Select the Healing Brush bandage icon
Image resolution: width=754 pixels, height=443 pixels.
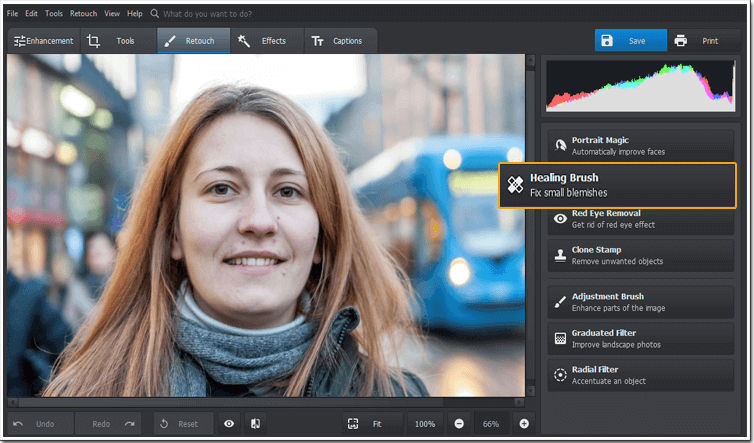[515, 185]
